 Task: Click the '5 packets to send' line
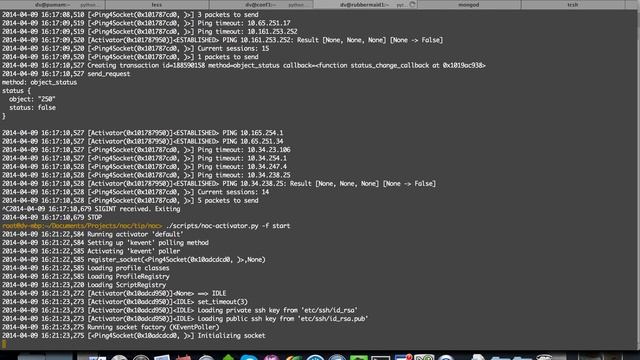(x=130, y=200)
